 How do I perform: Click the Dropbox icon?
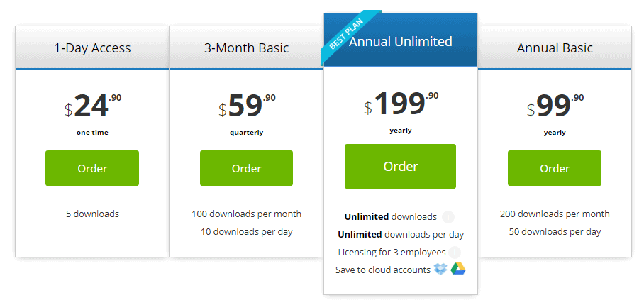tap(440, 270)
